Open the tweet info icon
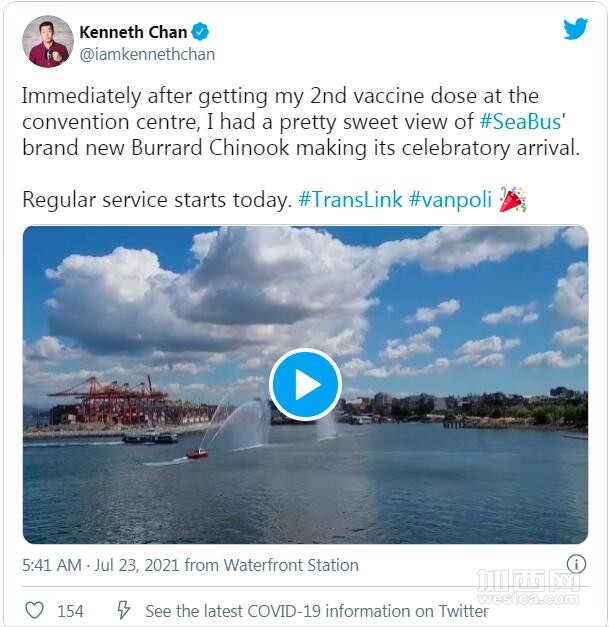Image resolution: width=609 pixels, height=627 pixels. 576,564
